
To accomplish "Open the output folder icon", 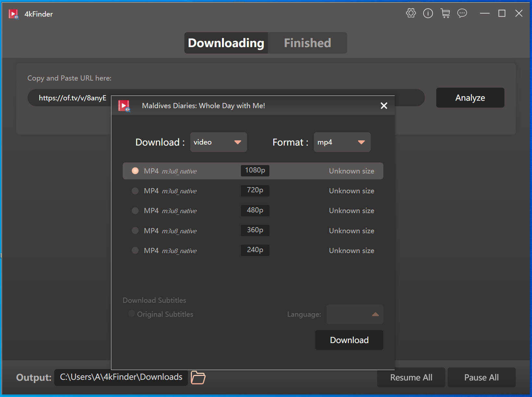I will (x=198, y=378).
